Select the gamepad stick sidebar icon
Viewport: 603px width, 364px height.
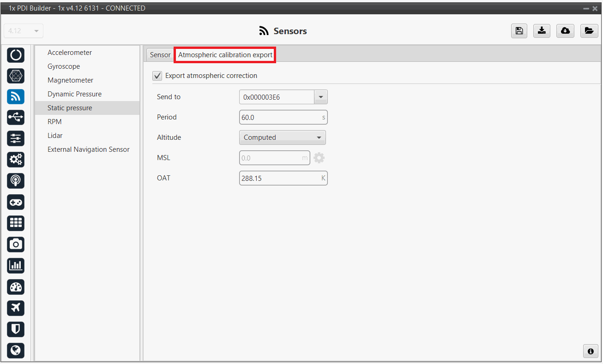tap(16, 202)
